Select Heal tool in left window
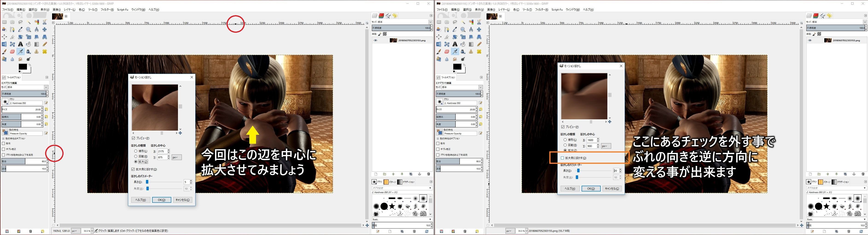 pos(44,52)
